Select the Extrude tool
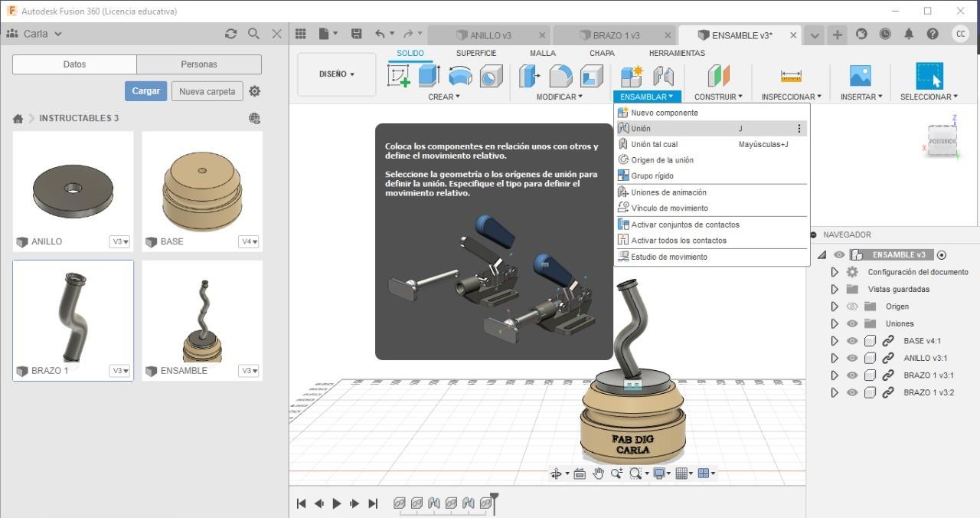The height and width of the screenshot is (518, 980). [x=429, y=76]
